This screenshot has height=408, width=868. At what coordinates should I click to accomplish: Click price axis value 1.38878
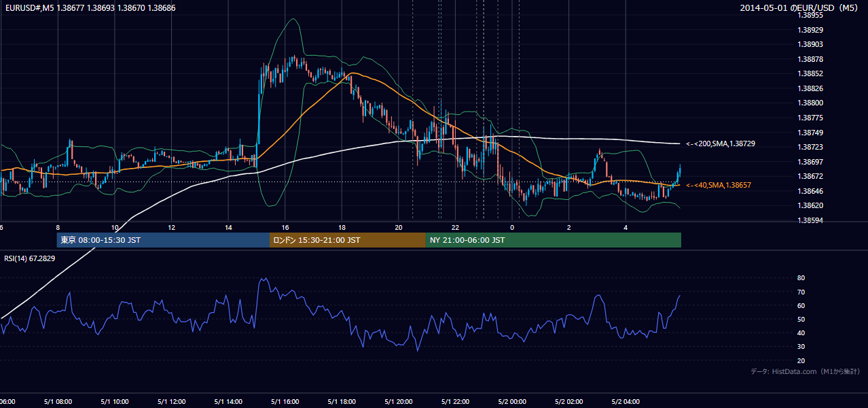[x=810, y=59]
